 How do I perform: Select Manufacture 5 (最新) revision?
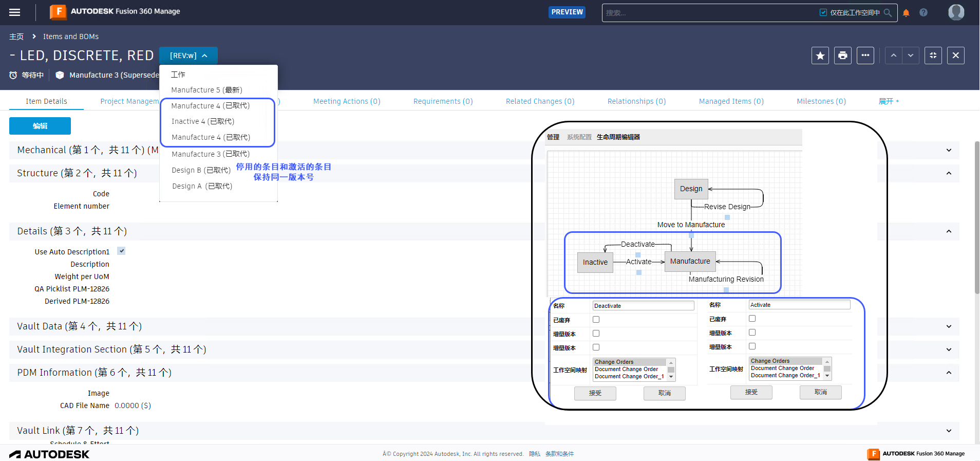pos(206,90)
